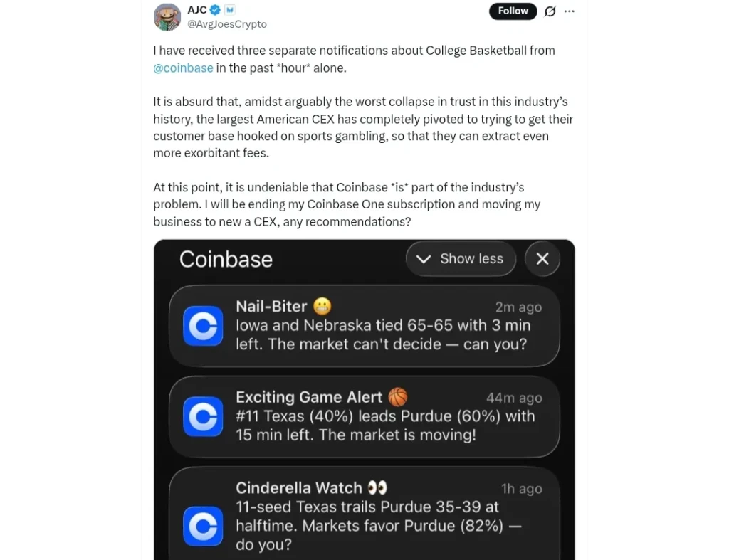729x560 pixels.
Task: Click the 44m ago timestamp
Action: tap(514, 398)
